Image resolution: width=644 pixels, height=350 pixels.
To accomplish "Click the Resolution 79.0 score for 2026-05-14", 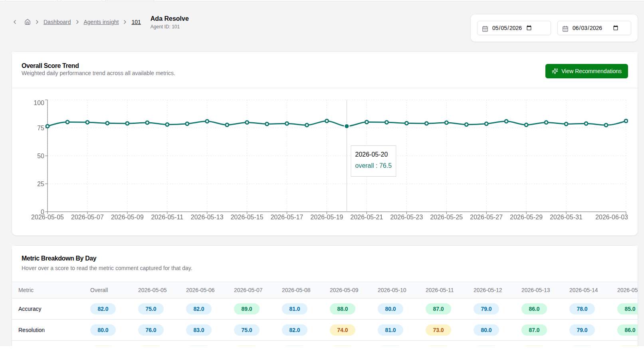I will coord(582,330).
